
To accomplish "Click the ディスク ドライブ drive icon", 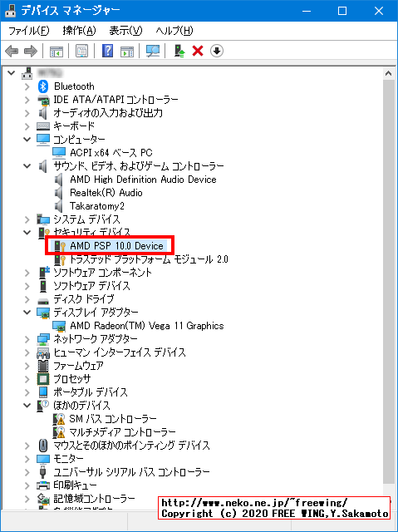I will coord(43,301).
